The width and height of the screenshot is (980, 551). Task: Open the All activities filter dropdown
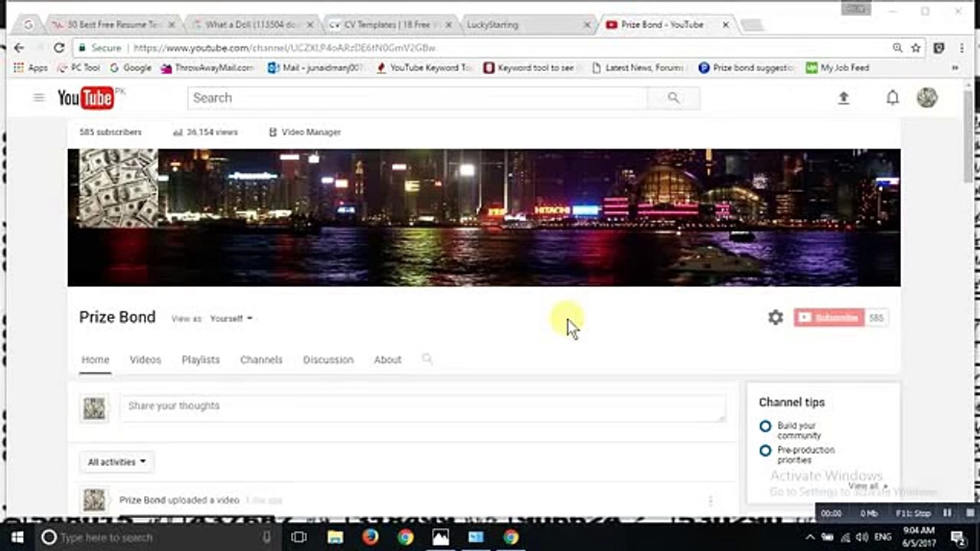pyautogui.click(x=116, y=462)
